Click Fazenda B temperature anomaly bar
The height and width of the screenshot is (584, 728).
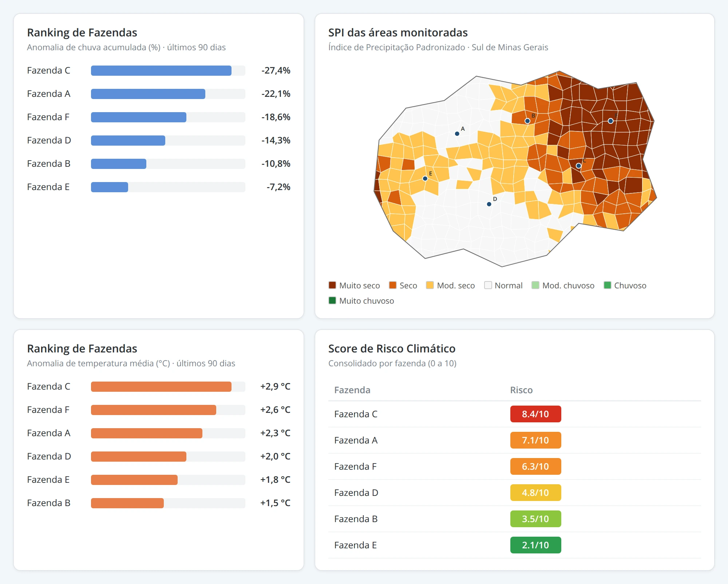(127, 503)
